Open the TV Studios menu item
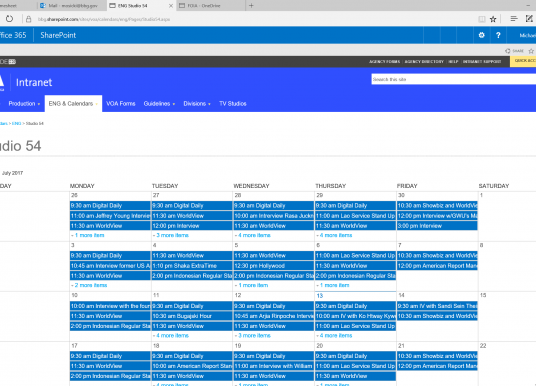This screenshot has width=536, height=386. (x=233, y=104)
